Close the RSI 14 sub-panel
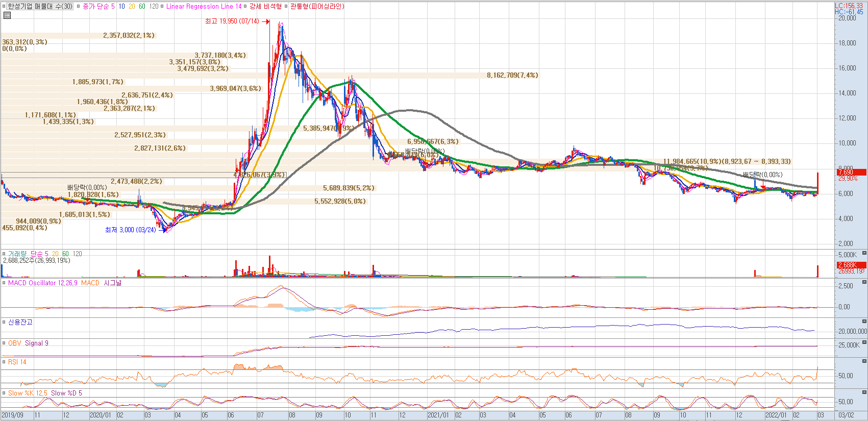The image size is (868, 421). (864, 361)
